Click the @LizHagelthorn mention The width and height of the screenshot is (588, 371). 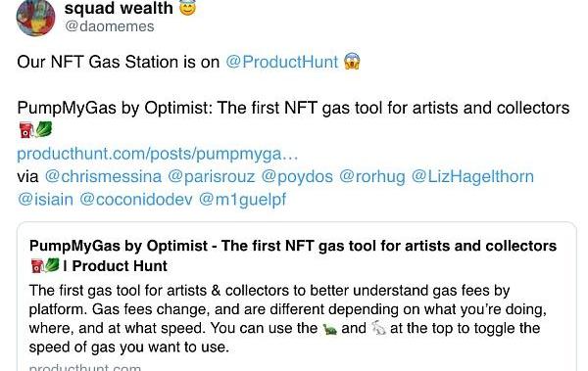(x=472, y=176)
